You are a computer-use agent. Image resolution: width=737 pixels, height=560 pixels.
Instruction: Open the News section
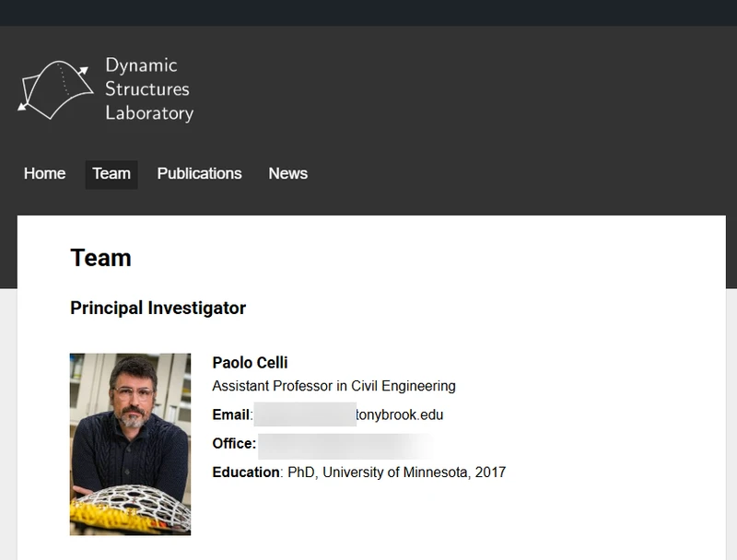click(288, 174)
